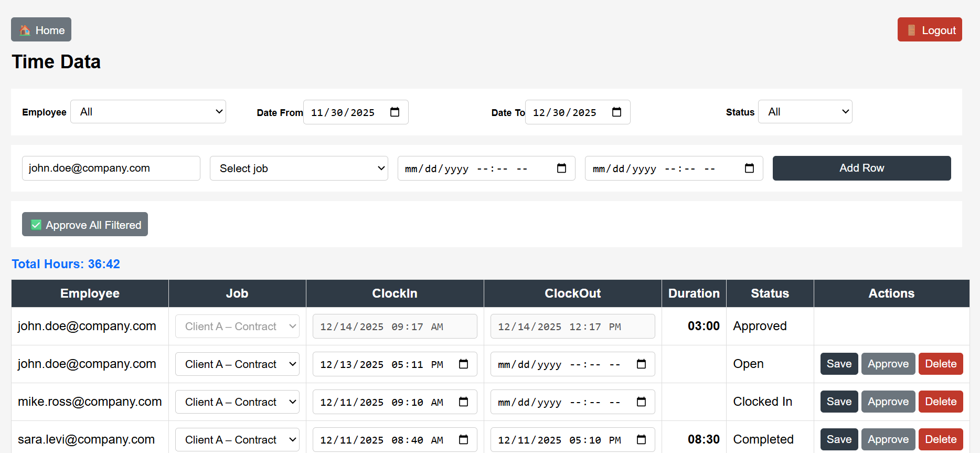Image resolution: width=980 pixels, height=453 pixels.
Task: Click calendar icon in new row clock-out field
Action: [749, 168]
